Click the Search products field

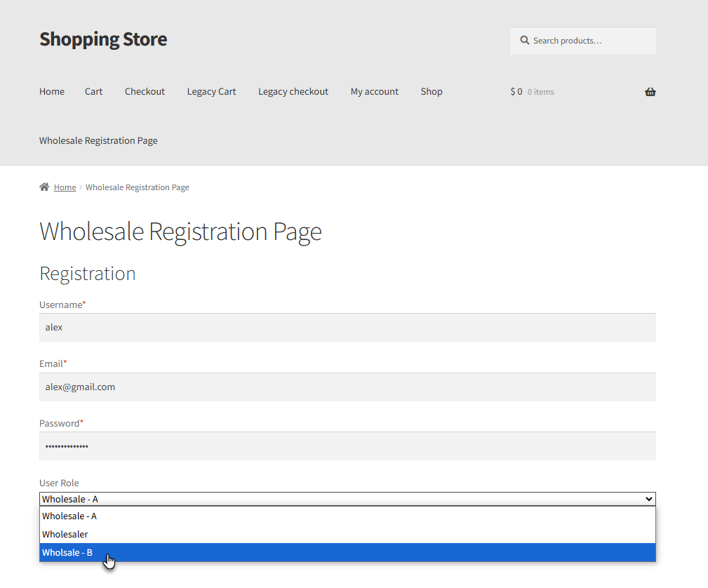[582, 40]
